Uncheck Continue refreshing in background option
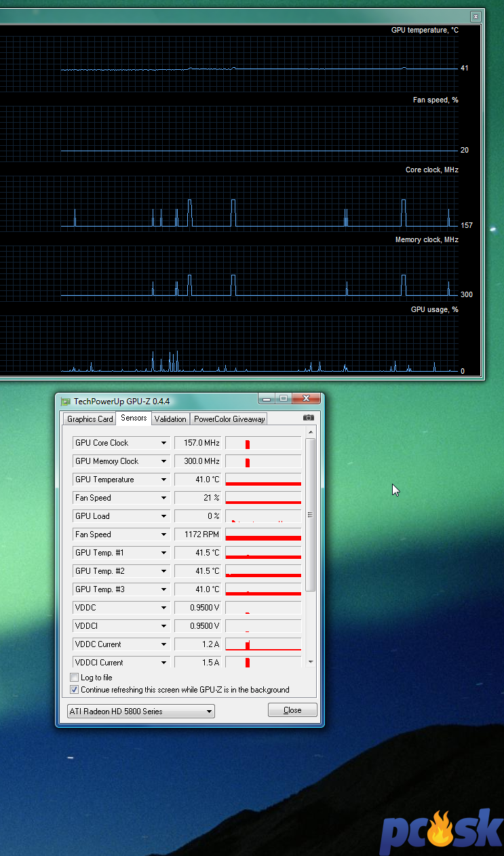 coord(75,690)
